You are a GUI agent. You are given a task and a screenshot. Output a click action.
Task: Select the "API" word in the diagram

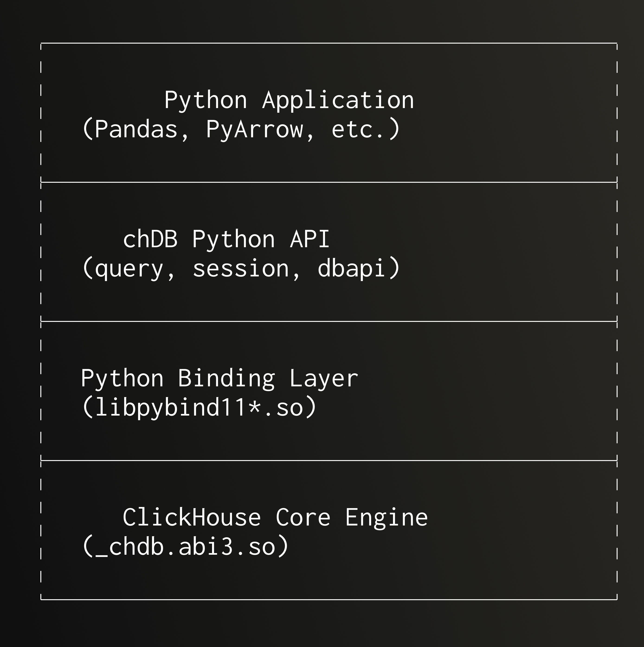(310, 240)
